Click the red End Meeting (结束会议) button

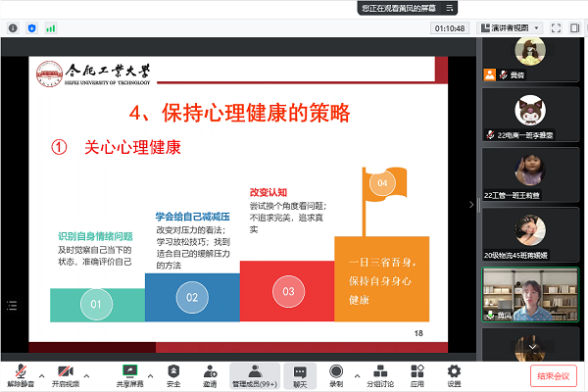point(555,376)
